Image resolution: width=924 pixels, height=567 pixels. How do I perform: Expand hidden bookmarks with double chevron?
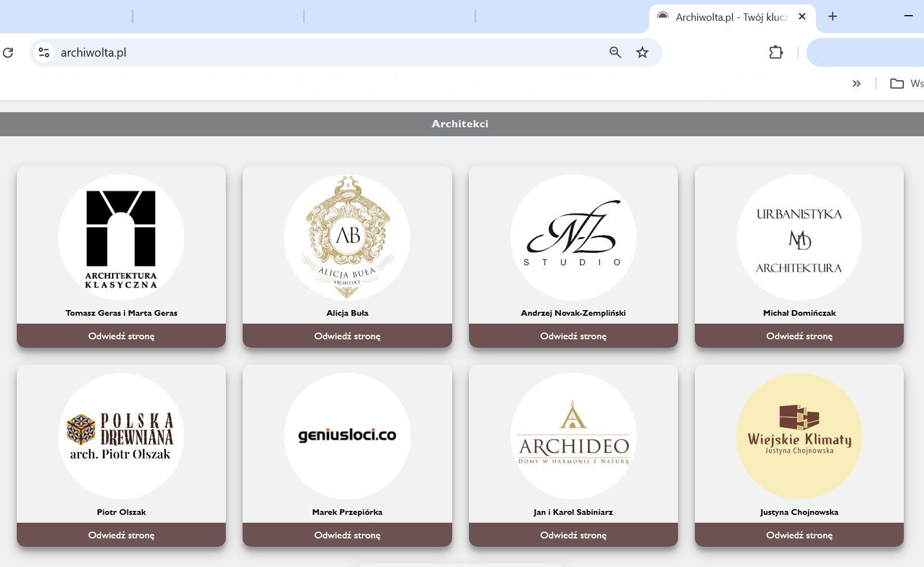click(856, 84)
